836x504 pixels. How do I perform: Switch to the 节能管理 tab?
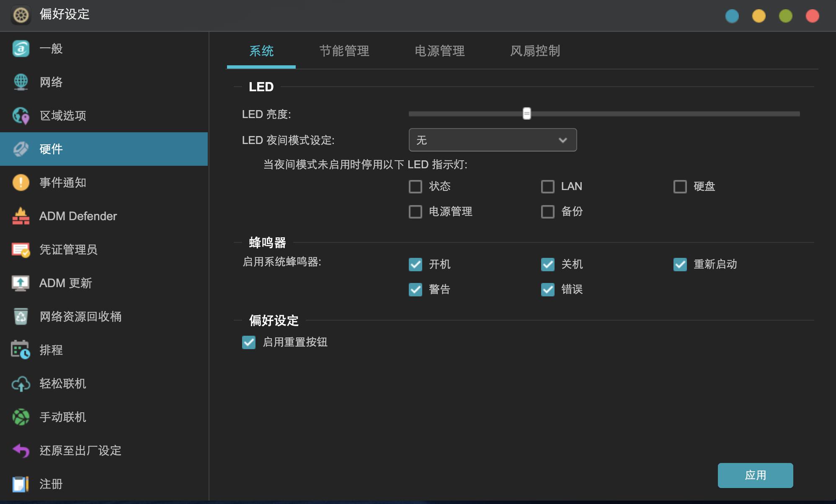click(344, 51)
